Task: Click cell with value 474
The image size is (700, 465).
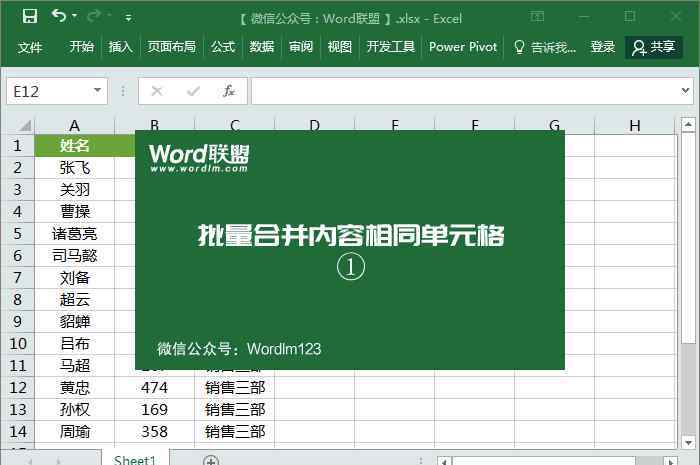Action: click(x=154, y=387)
